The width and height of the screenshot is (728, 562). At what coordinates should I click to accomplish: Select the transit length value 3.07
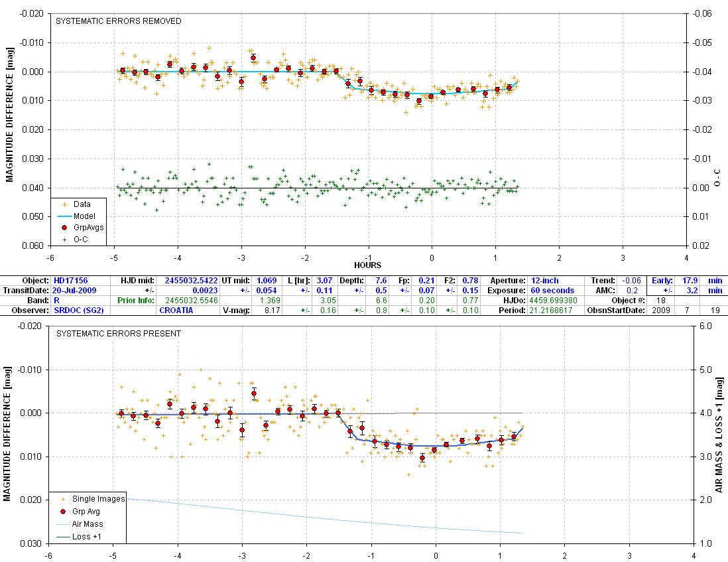tap(324, 281)
